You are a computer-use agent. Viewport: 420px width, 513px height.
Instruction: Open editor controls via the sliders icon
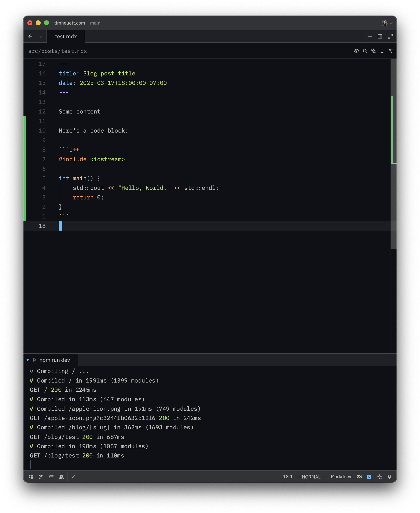pyautogui.click(x=391, y=51)
